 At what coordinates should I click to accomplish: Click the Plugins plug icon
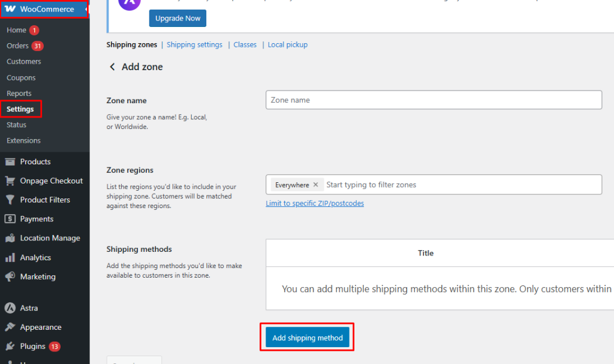[x=10, y=347]
